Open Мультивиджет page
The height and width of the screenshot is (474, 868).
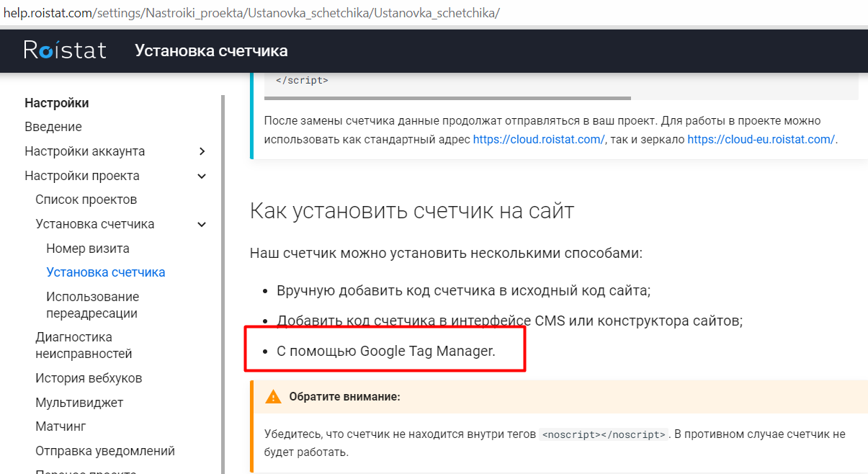pyautogui.click(x=79, y=402)
